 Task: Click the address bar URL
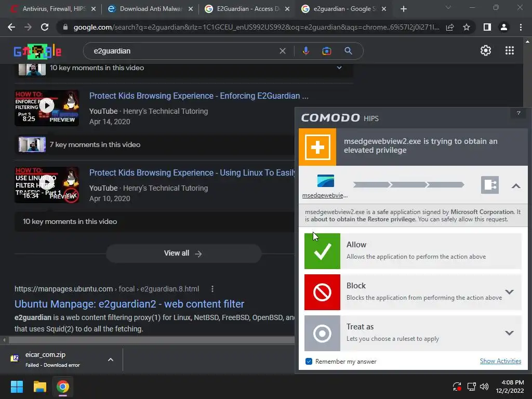click(256, 27)
